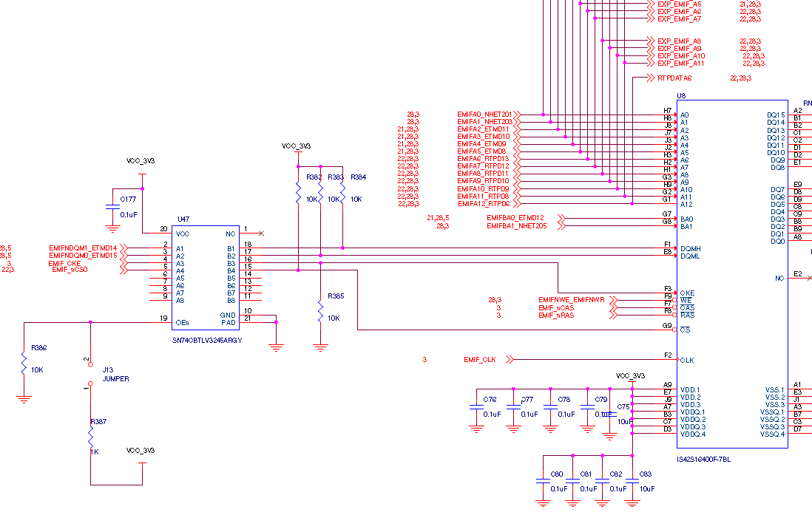Click the VCC_3V3 label above C177
The image size is (812, 515).
click(x=141, y=161)
